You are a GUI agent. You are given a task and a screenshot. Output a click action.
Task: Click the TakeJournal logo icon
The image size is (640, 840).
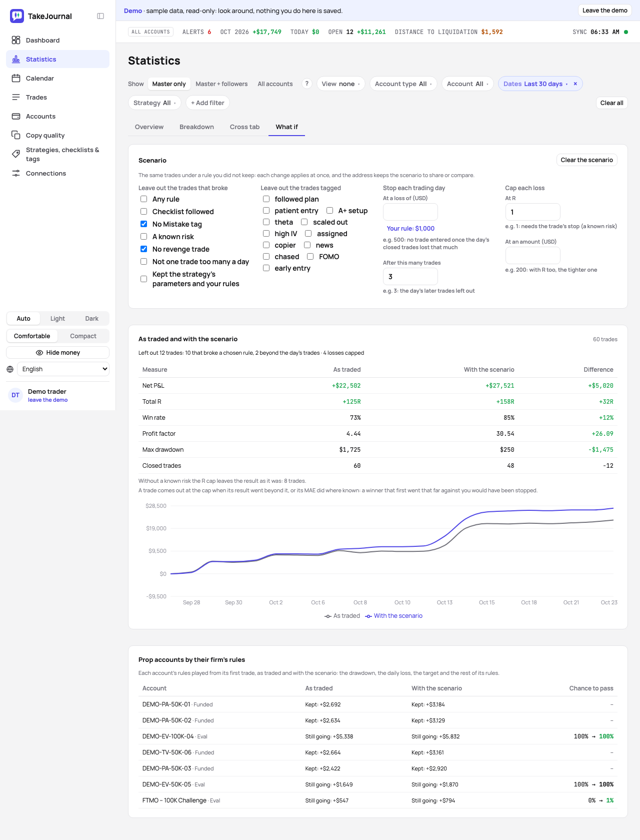click(x=17, y=16)
